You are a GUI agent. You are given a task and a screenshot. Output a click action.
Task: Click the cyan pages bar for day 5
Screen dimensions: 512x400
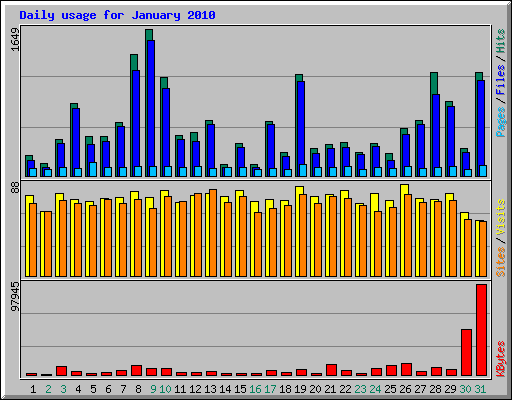93,169
